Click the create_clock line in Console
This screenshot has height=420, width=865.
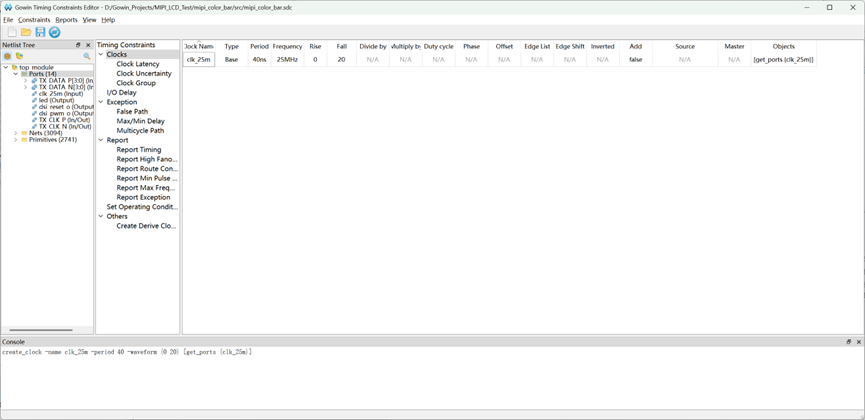pos(127,352)
